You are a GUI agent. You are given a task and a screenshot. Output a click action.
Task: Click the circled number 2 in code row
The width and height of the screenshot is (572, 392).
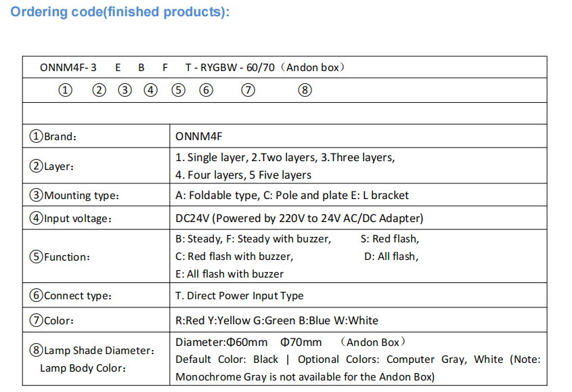(100, 90)
